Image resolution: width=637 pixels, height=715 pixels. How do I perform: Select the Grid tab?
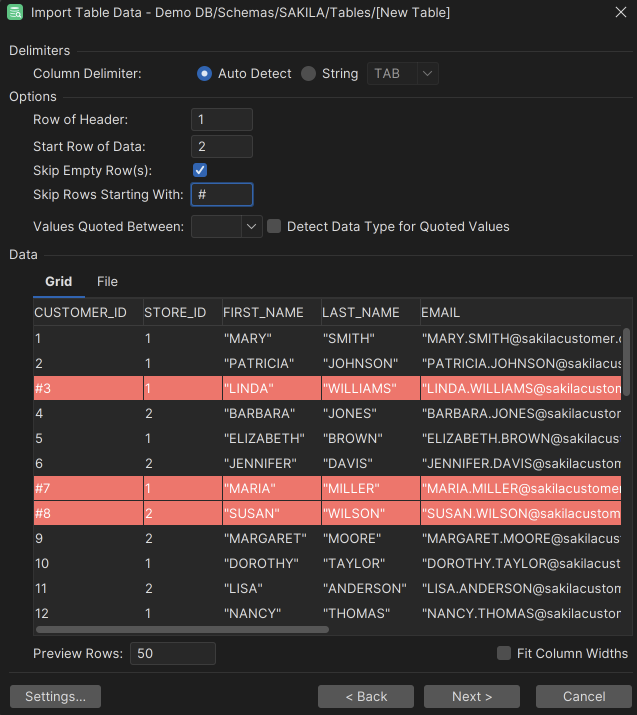coord(59,282)
